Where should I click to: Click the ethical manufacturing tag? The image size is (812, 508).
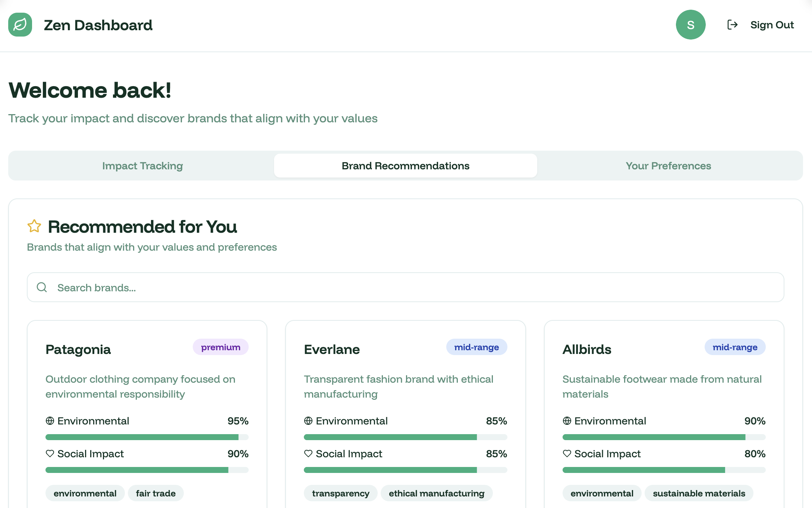437,493
